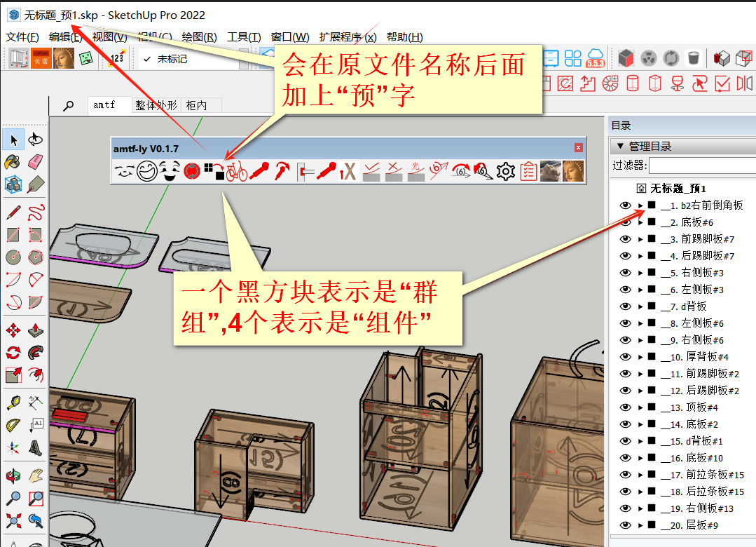Click the 过滤器 filter input field

pos(701,166)
